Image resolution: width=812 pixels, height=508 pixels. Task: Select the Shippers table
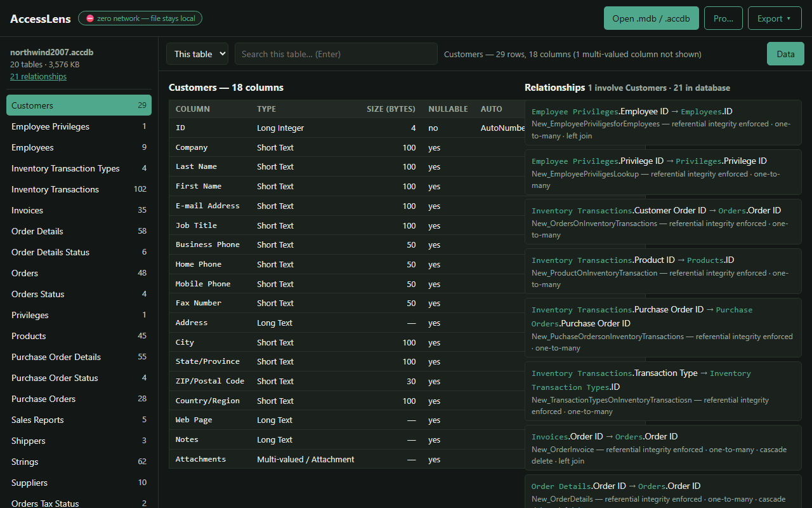(x=79, y=441)
